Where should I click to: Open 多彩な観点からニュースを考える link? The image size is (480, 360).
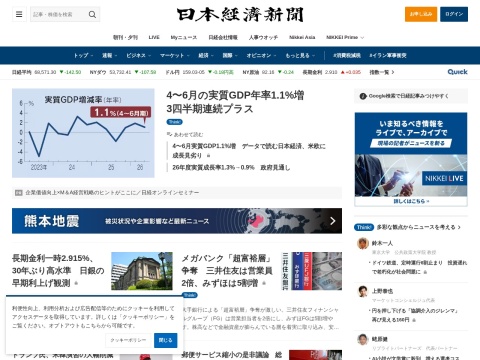tap(419, 227)
